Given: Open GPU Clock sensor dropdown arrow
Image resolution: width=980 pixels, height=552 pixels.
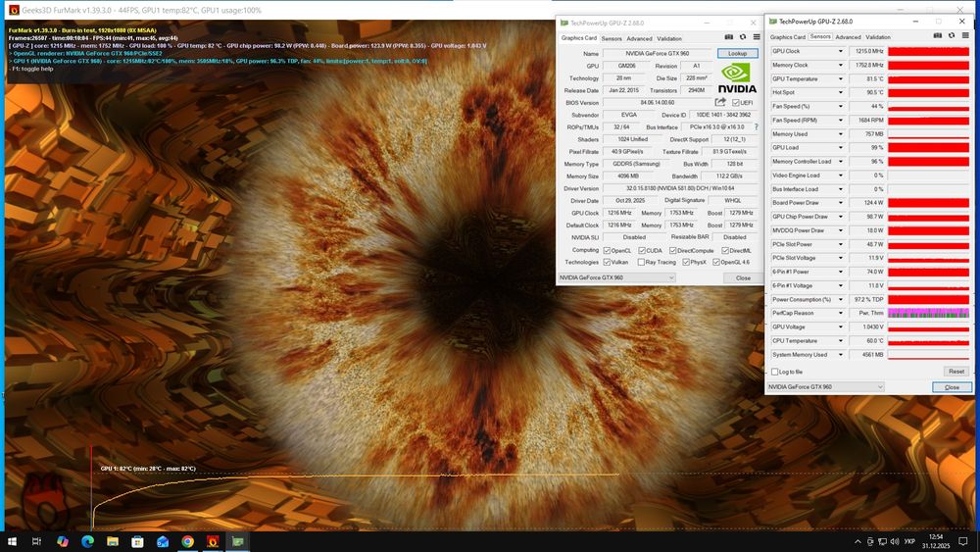Looking at the screenshot, I should point(840,51).
